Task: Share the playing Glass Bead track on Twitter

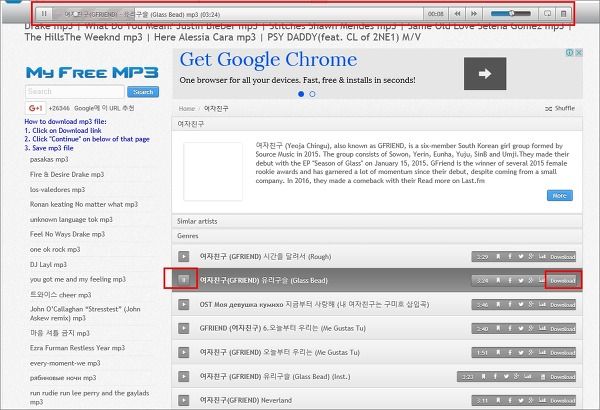Action: (520, 280)
